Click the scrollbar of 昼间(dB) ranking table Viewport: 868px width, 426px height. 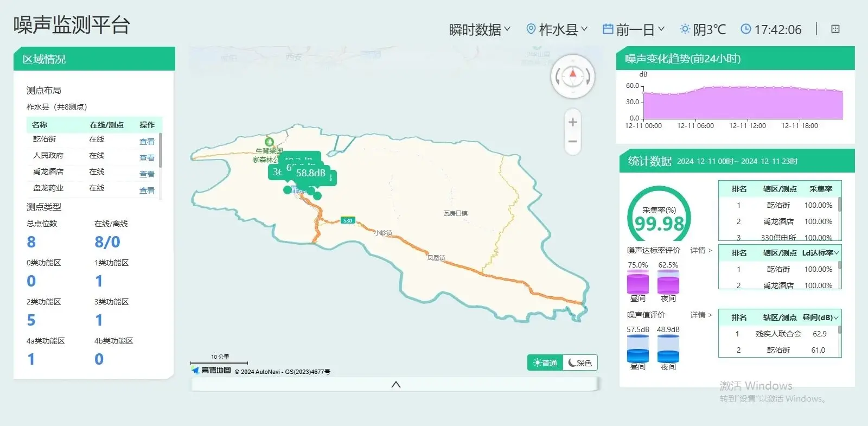click(x=840, y=329)
